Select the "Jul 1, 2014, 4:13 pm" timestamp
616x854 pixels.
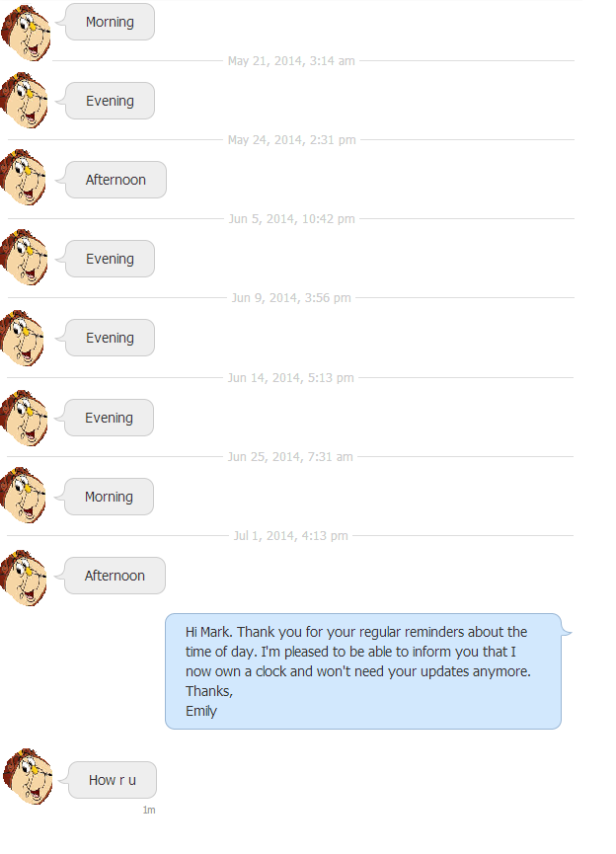pyautogui.click(x=290, y=536)
